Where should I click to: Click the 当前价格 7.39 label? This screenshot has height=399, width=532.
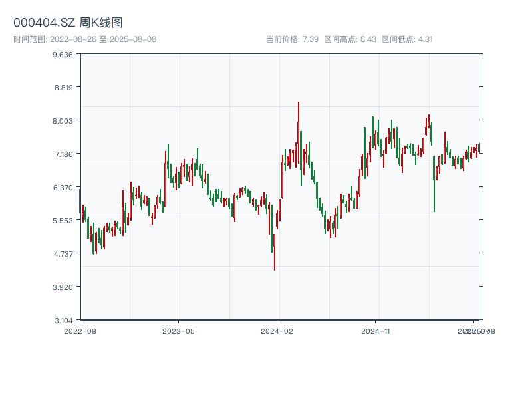tap(293, 39)
